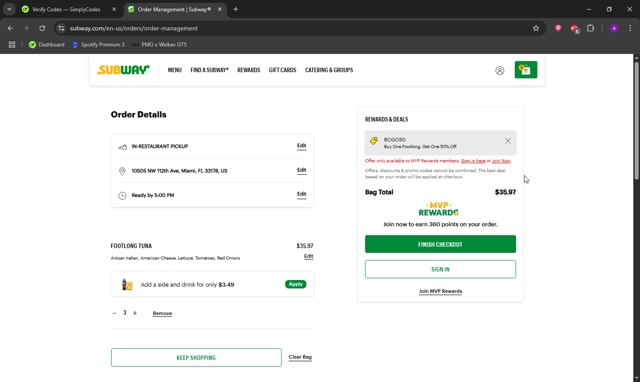This screenshot has width=640, height=382.
Task: Edit the In-Restaurant Pickup option
Action: tap(302, 146)
